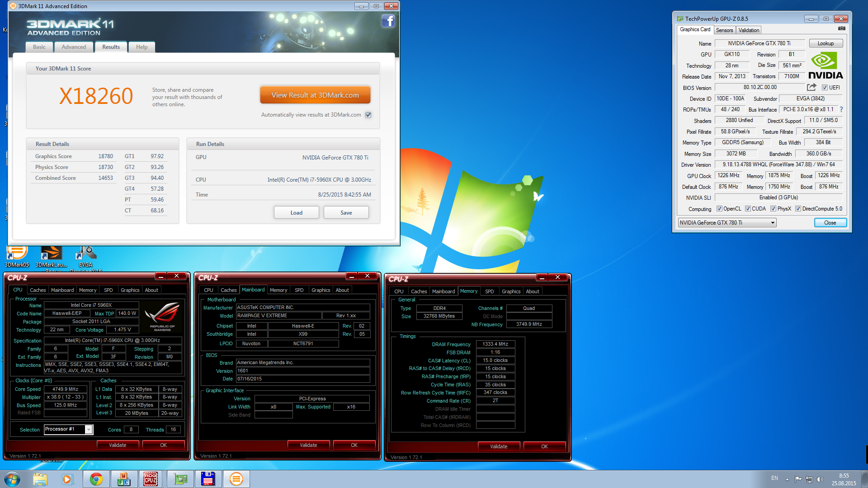Viewport: 868px width, 488px height.
Task: Launch Google Chrome from taskbar
Action: [x=96, y=479]
